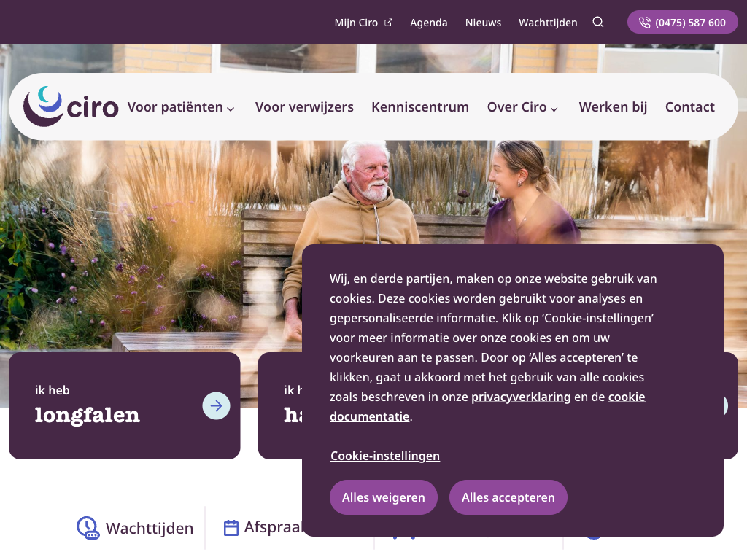Select Contact in the main navigation

click(690, 107)
